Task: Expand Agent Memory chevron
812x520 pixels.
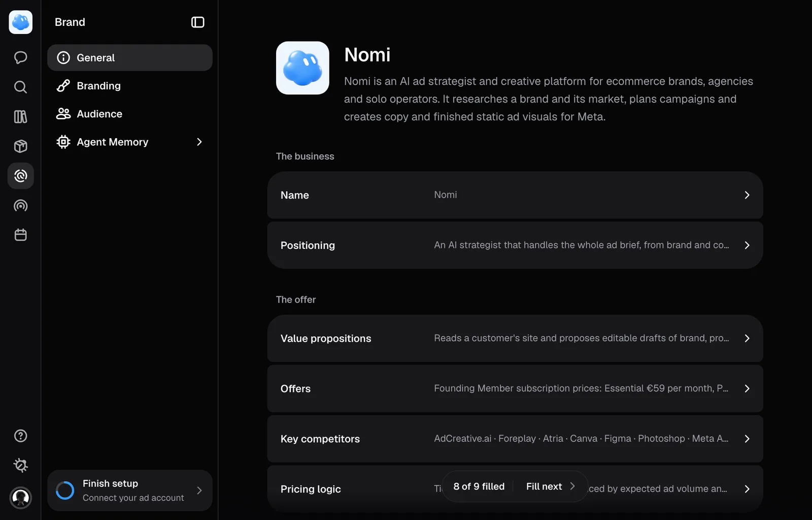Action: click(x=199, y=142)
